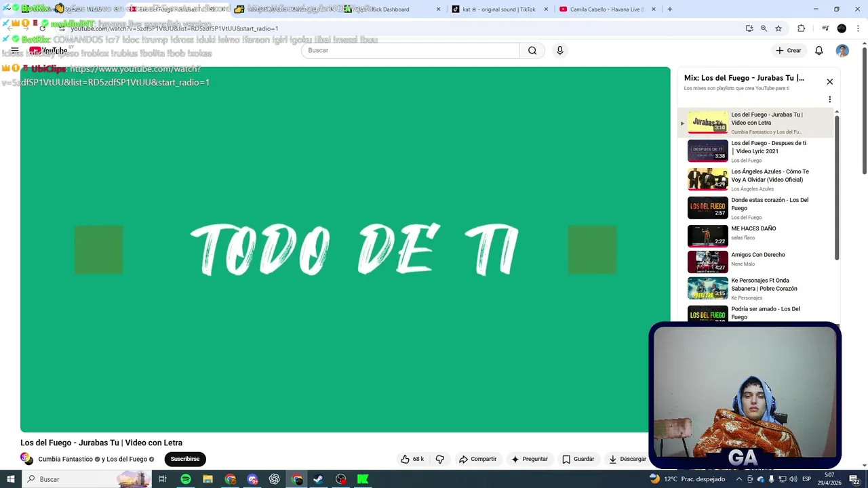This screenshot has width=868, height=488.
Task: Click the Suscribirse button
Action: click(185, 459)
